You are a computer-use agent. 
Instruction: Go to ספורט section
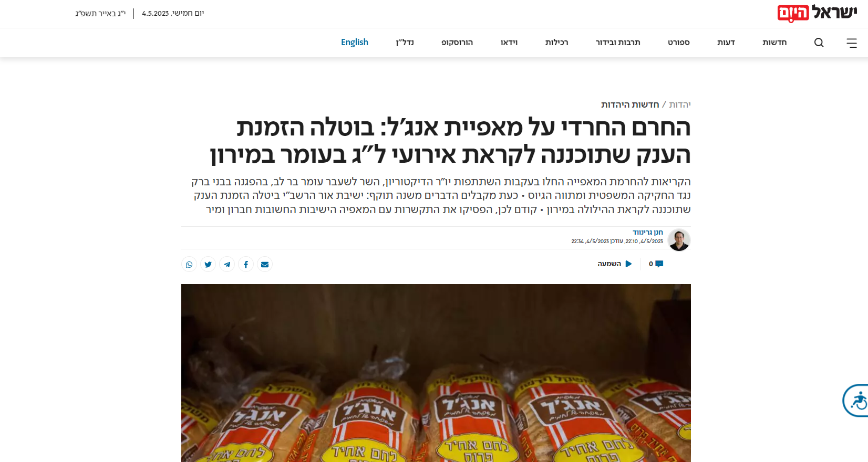pos(678,43)
